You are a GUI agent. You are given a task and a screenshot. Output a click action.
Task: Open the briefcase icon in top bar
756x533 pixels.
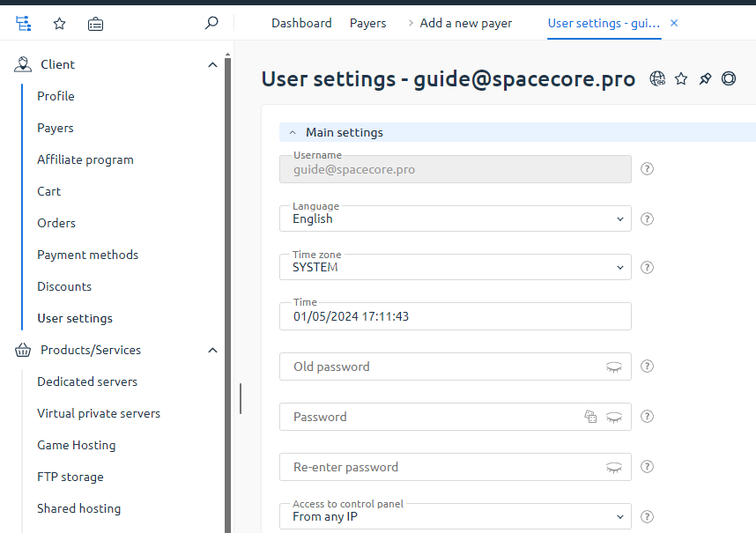[95, 24]
